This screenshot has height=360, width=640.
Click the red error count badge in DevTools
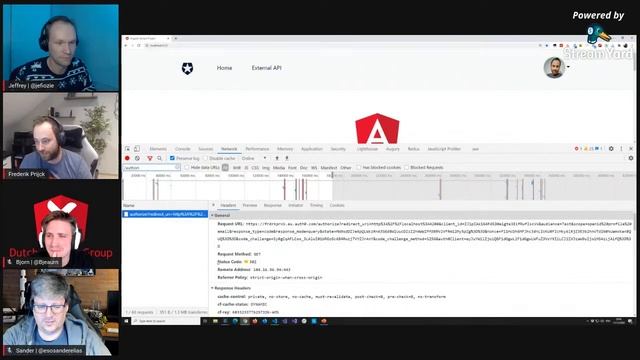coord(578,149)
